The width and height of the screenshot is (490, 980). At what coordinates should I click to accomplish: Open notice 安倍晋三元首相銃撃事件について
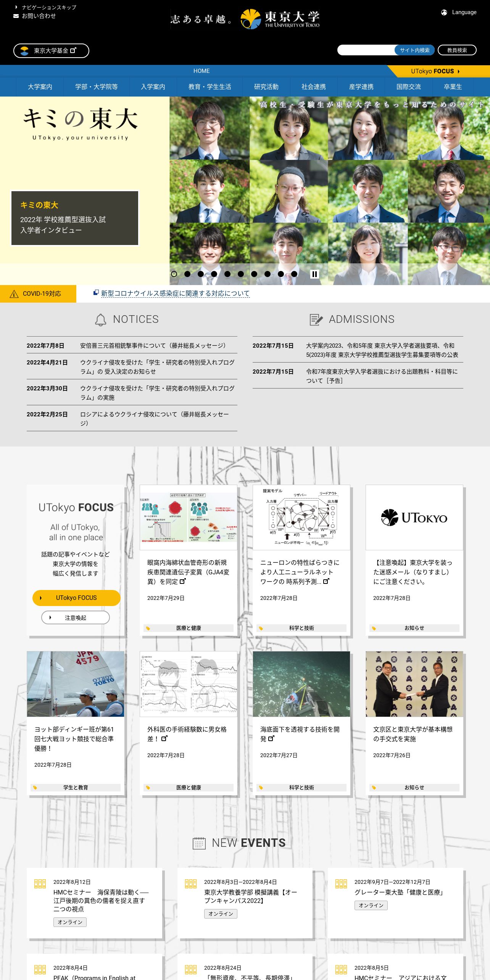[x=153, y=346]
